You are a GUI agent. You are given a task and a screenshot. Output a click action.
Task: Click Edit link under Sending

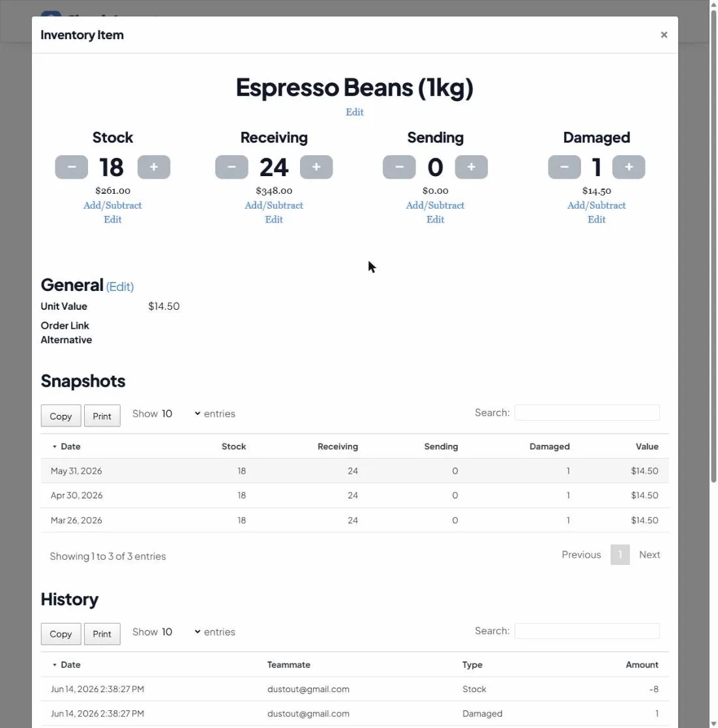point(436,220)
